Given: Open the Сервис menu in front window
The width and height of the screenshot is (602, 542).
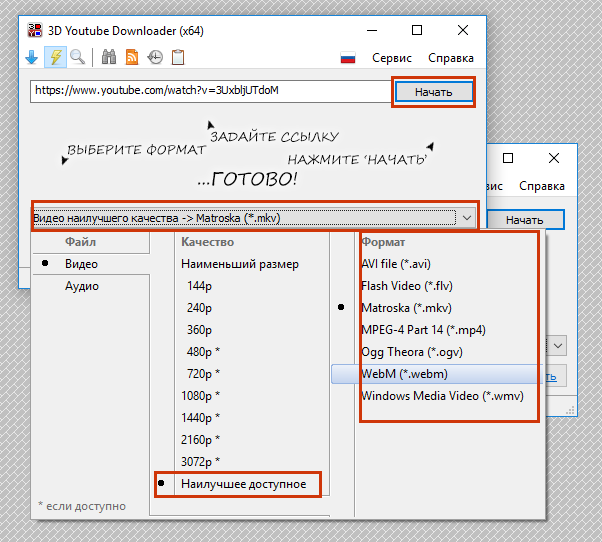Looking at the screenshot, I should click(392, 58).
